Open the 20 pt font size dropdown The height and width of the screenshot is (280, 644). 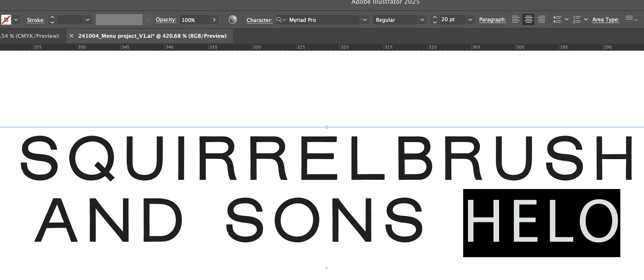(470, 20)
